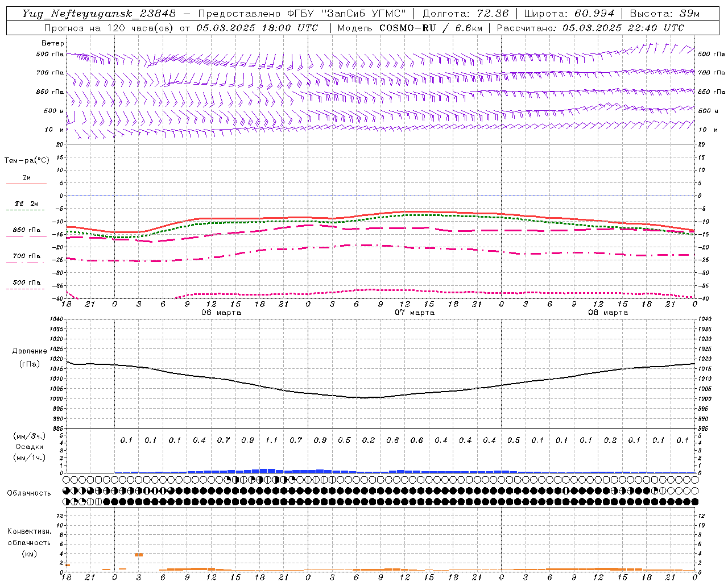The width and height of the screenshot is (728, 582).
Task: Click the 'Прогноз на 120 часа(ов)' forecast text
Action: click(110, 28)
